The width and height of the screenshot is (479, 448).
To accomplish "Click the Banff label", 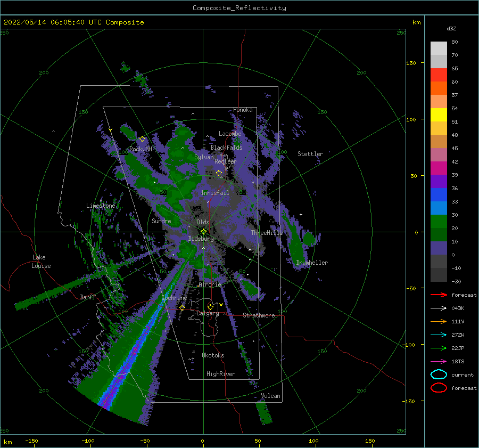I will click(x=88, y=297).
